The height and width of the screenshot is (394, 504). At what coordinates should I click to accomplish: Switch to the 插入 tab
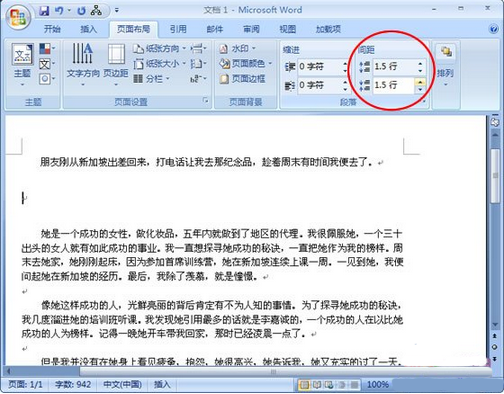88,29
